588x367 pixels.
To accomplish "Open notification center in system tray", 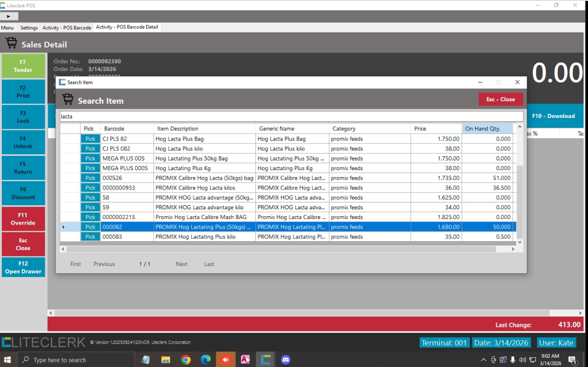I will (572, 360).
